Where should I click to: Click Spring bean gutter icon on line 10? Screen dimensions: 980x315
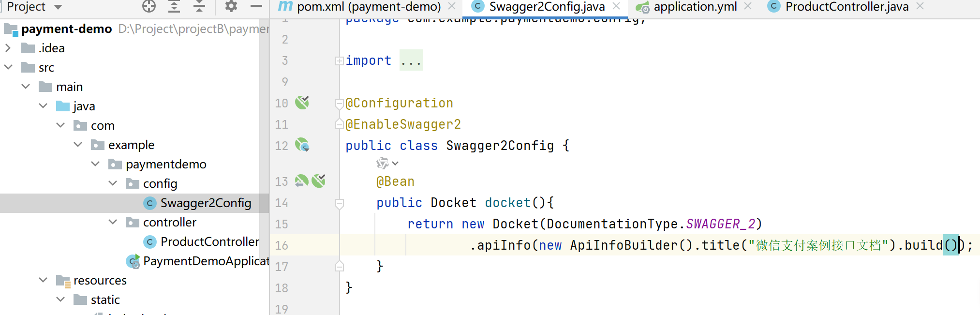(x=302, y=103)
